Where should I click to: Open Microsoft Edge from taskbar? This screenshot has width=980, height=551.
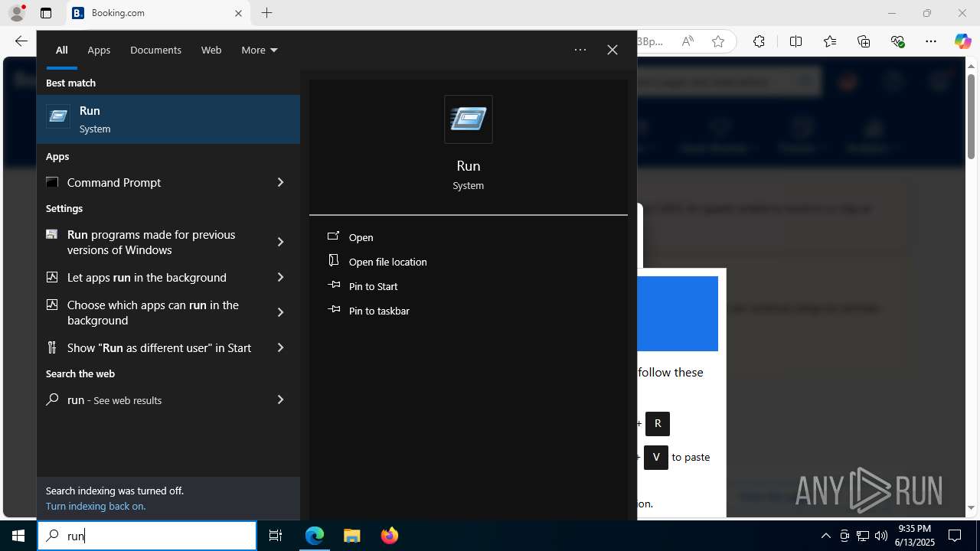pos(315,536)
